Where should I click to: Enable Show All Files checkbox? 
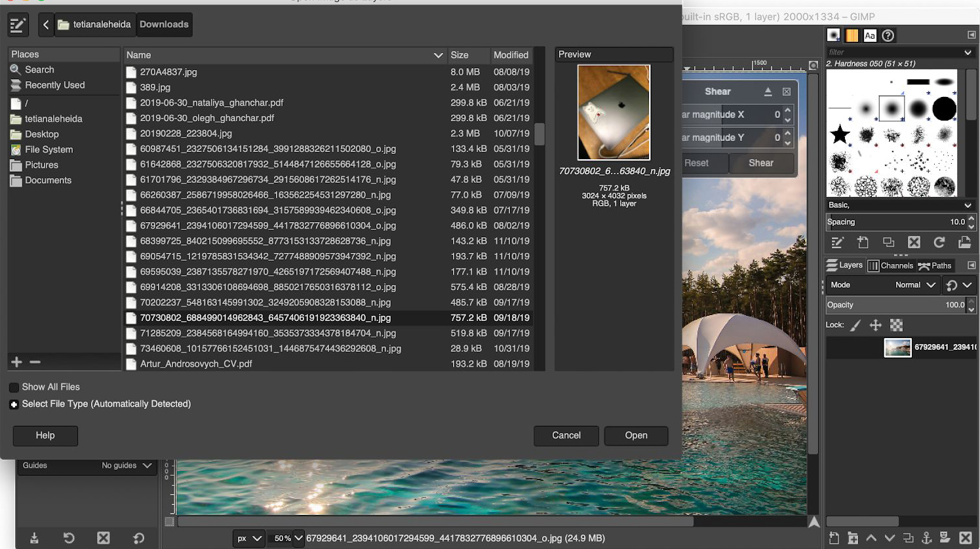(14, 387)
